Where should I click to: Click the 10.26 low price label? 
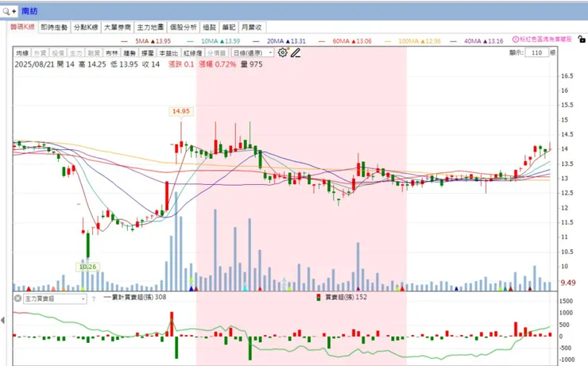[87, 267]
